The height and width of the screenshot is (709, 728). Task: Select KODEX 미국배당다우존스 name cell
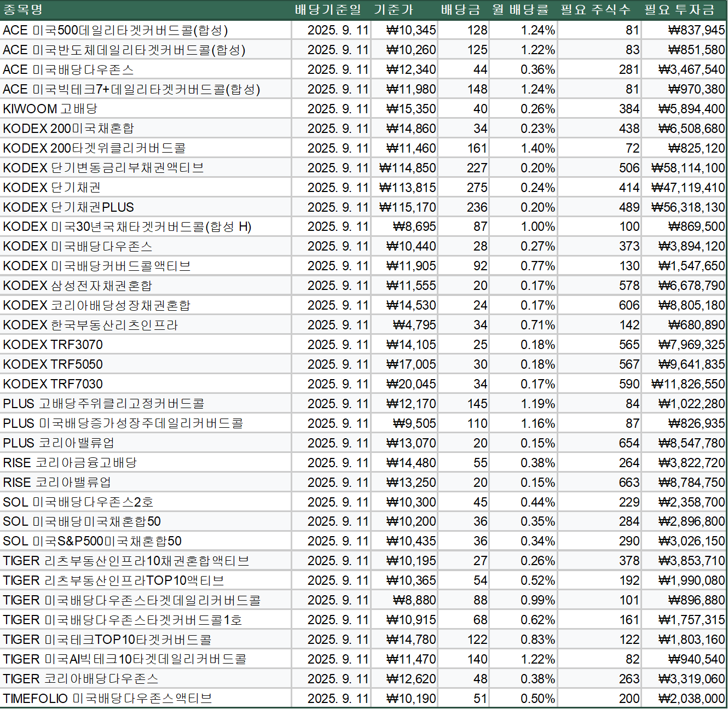[146, 246]
